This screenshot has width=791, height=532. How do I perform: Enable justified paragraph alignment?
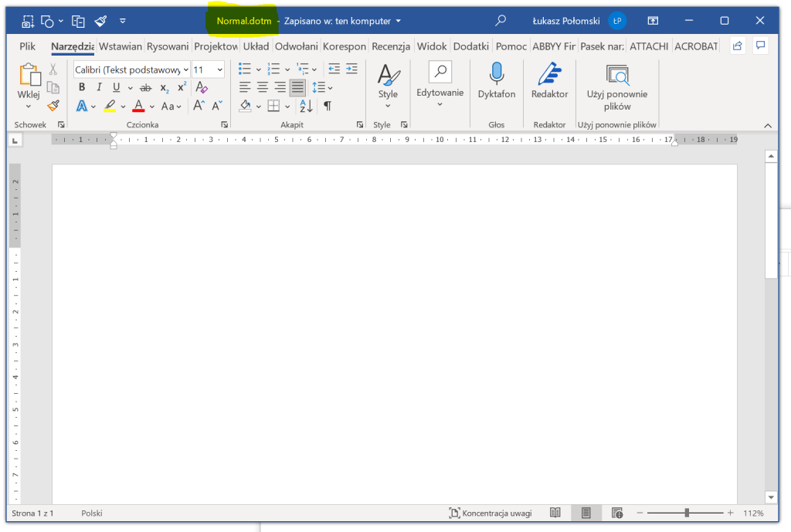point(297,87)
